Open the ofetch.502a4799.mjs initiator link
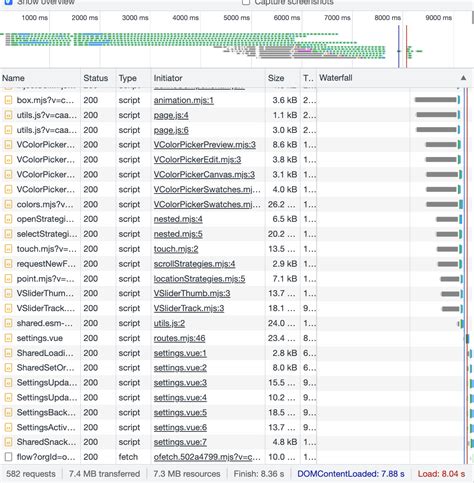 tap(207, 457)
